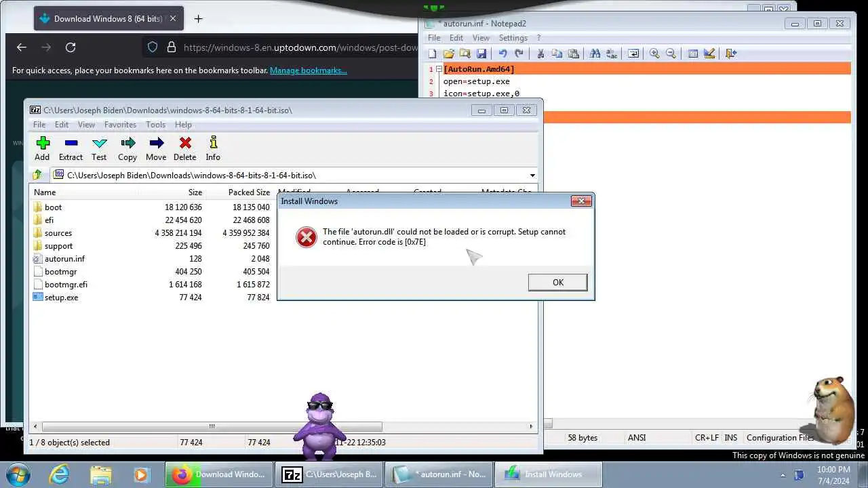The height and width of the screenshot is (488, 868).
Task: Open Windows Media Player from taskbar
Action: pos(141,474)
